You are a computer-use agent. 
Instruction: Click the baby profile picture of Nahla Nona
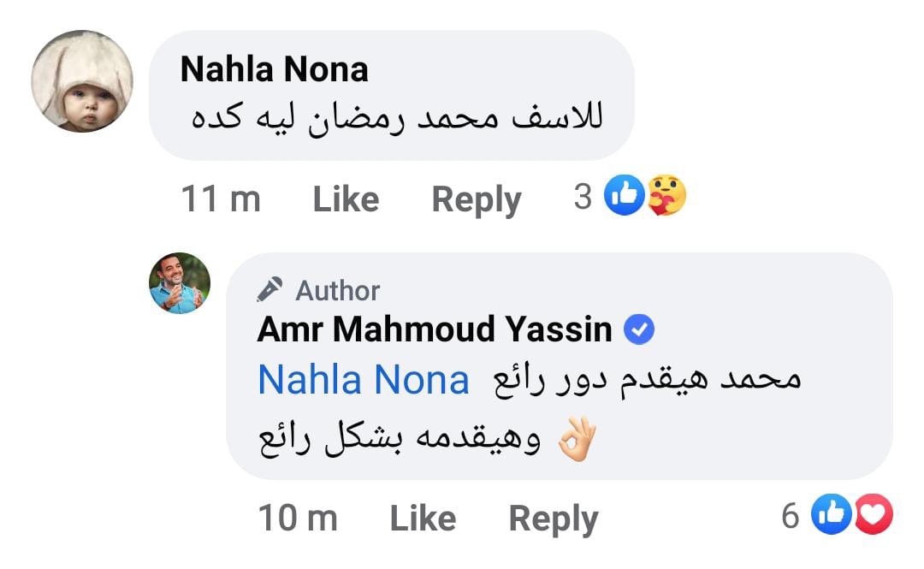[82, 81]
